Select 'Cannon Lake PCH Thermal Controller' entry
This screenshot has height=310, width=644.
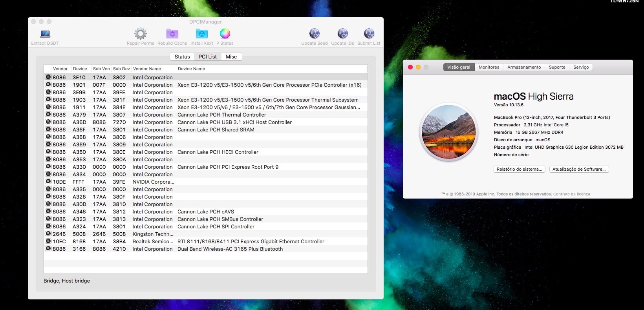222,115
